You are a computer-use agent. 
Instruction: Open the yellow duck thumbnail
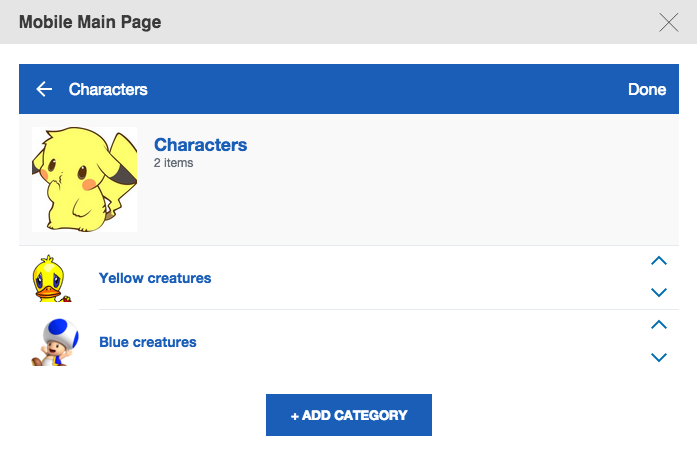click(x=50, y=278)
